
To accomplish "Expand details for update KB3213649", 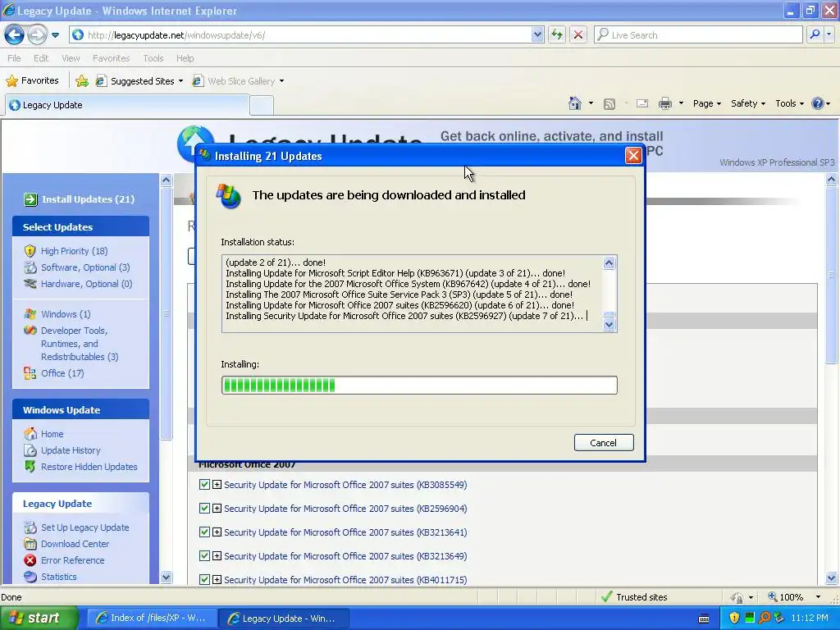I will [x=217, y=555].
